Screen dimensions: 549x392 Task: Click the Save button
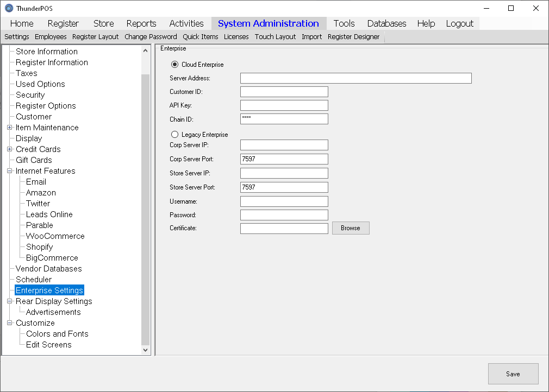point(513,374)
